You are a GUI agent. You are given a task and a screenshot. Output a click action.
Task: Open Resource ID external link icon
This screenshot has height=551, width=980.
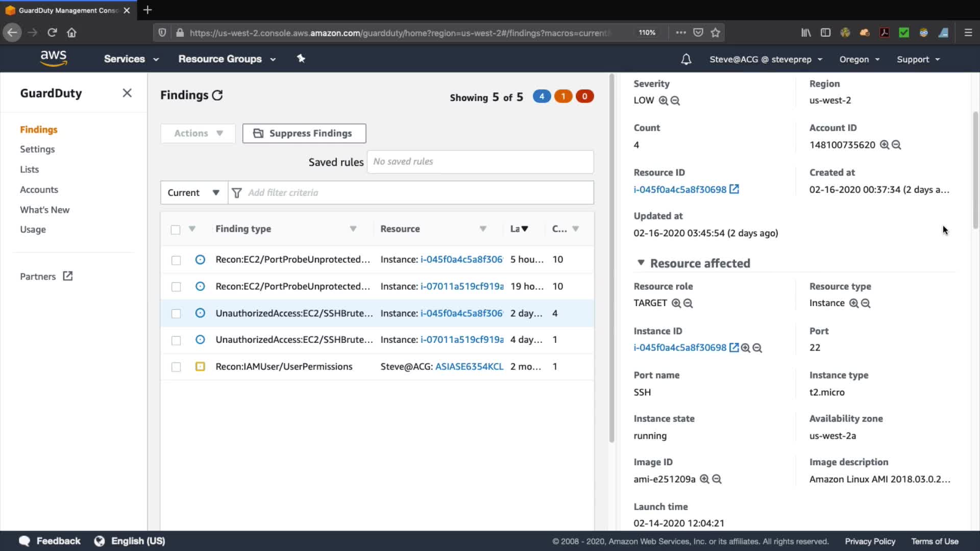click(x=734, y=189)
